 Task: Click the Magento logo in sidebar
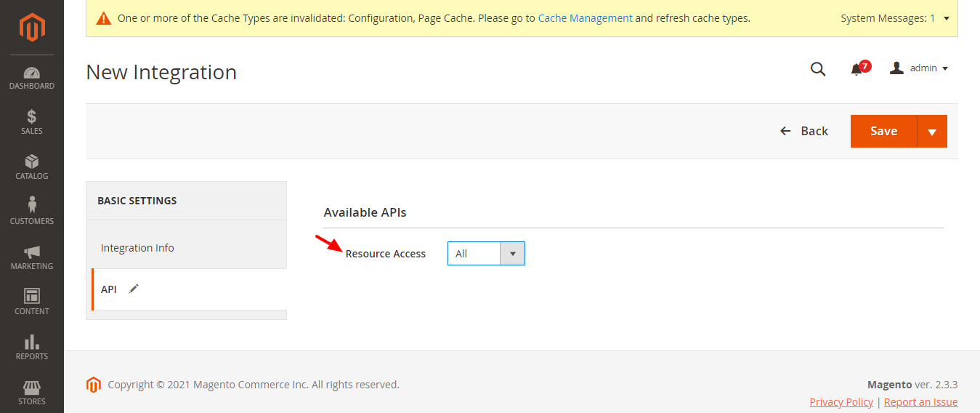pos(32,28)
